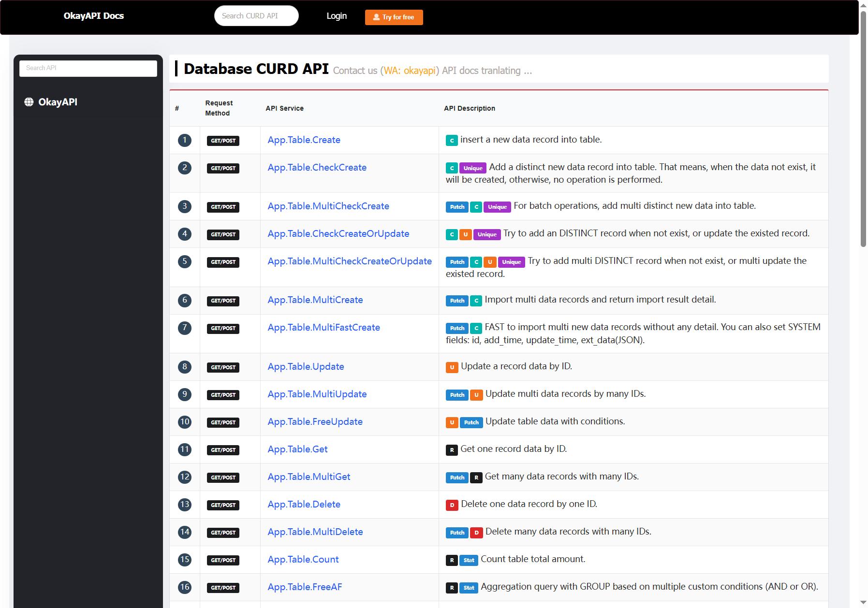Open the App.Table.Update link

click(x=306, y=367)
